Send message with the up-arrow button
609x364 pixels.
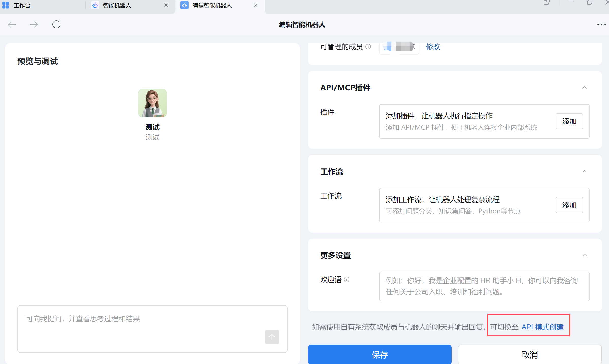pos(272,337)
